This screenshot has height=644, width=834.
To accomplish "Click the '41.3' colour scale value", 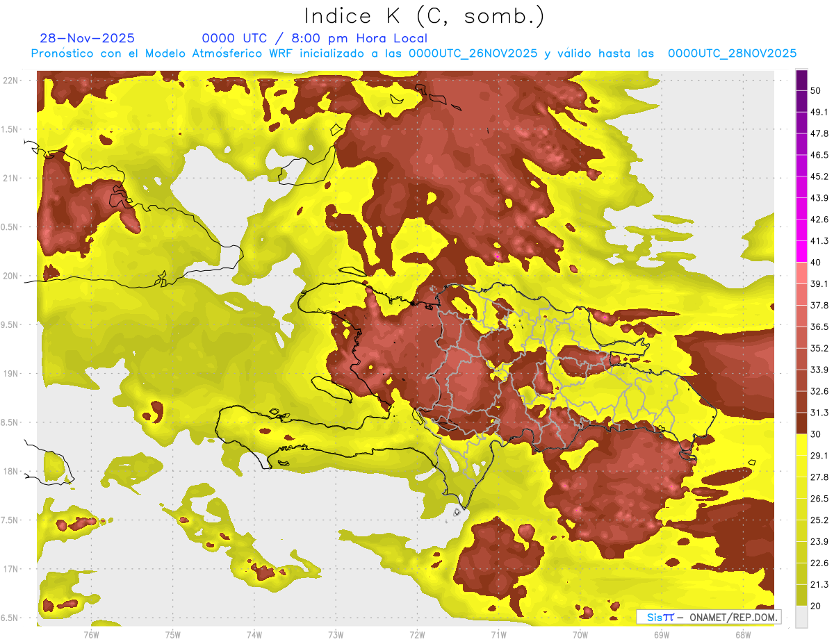I will [x=819, y=241].
